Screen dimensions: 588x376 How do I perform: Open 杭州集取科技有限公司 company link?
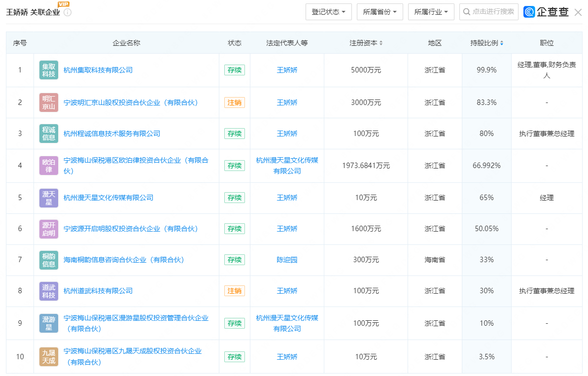tap(98, 70)
